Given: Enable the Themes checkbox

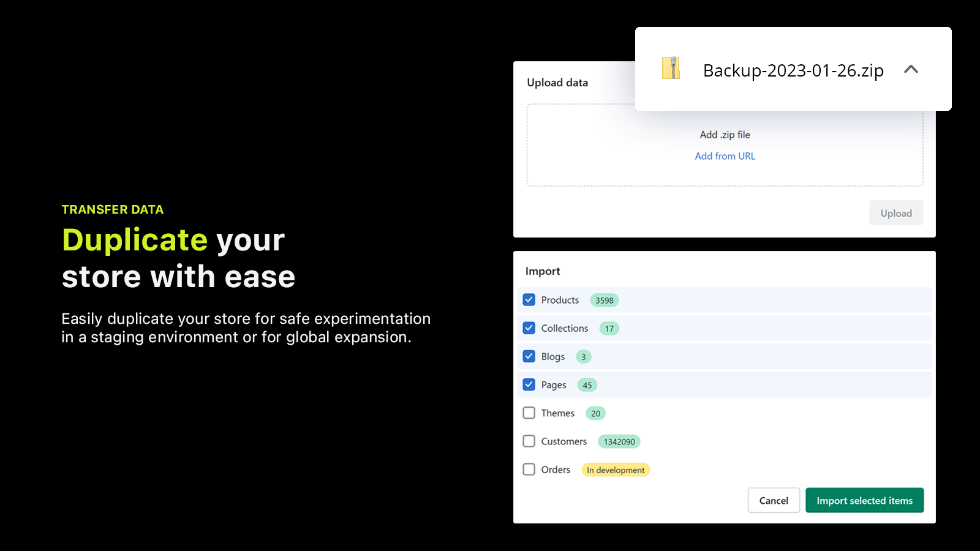Looking at the screenshot, I should click(x=529, y=413).
